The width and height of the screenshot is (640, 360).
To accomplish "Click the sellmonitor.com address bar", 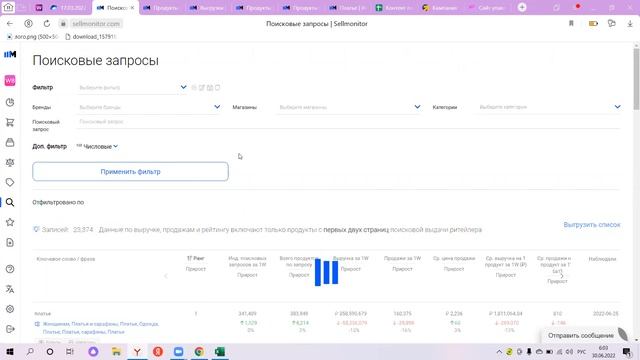I will point(96,24).
